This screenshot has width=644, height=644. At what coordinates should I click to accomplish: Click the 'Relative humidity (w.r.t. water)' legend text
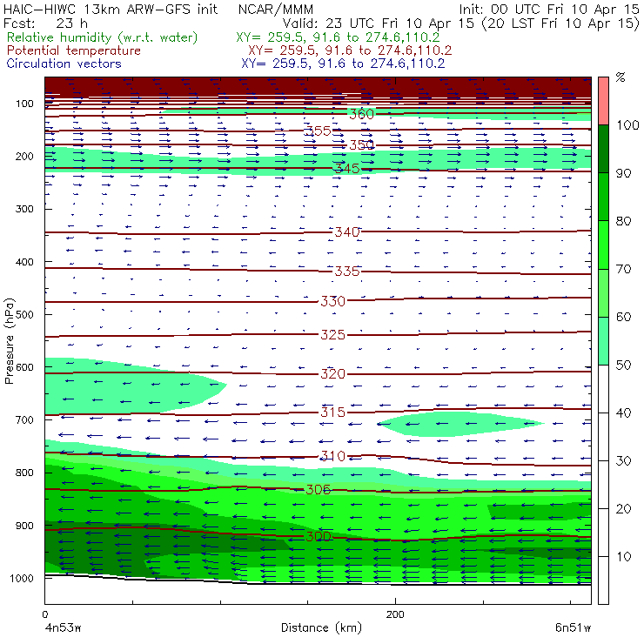[103, 37]
